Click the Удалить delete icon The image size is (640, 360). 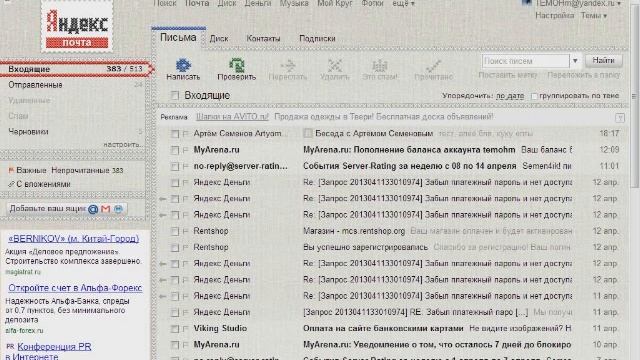coord(335,66)
